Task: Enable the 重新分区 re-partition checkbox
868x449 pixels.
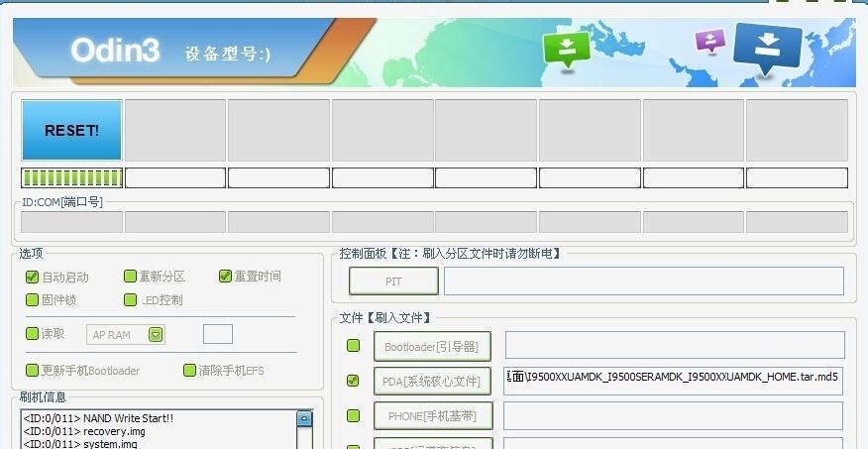Action: pos(130,276)
